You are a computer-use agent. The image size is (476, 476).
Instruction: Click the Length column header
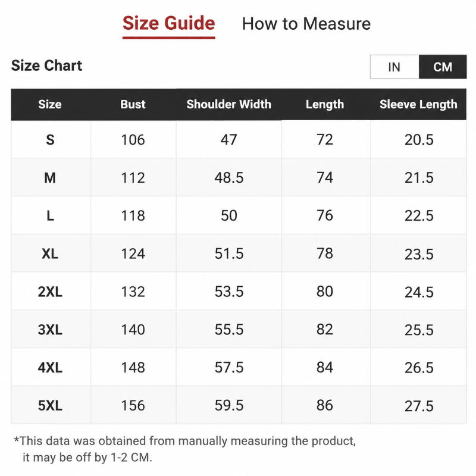[325, 105]
